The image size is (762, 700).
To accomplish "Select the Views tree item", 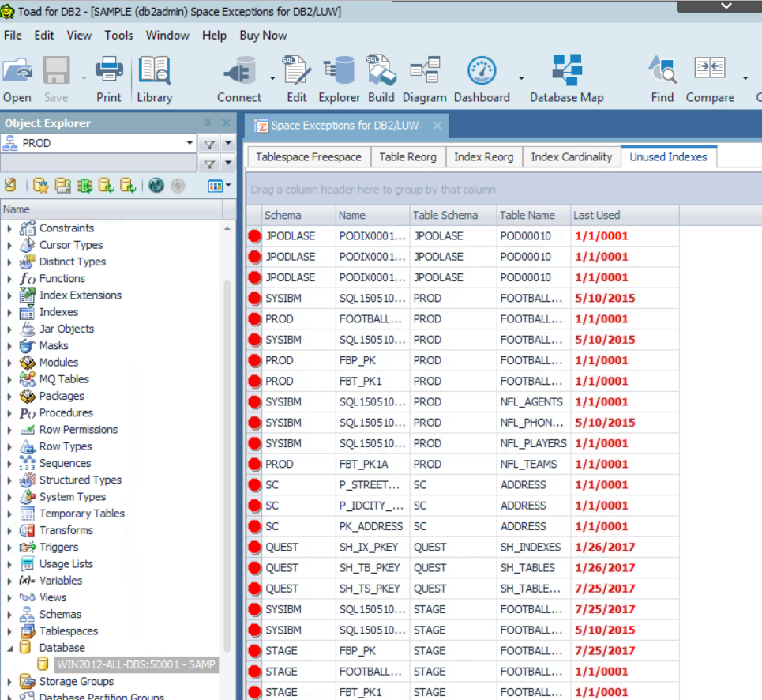I will [x=53, y=598].
